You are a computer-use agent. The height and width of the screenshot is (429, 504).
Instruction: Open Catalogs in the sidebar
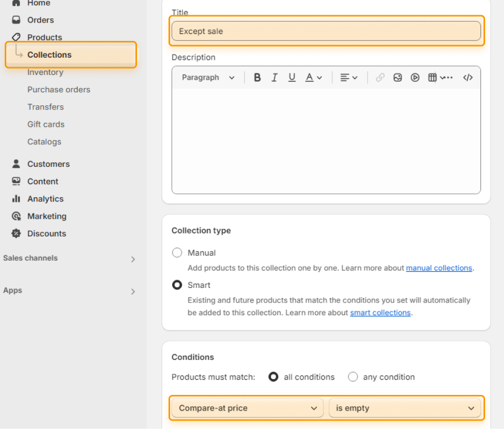44,142
